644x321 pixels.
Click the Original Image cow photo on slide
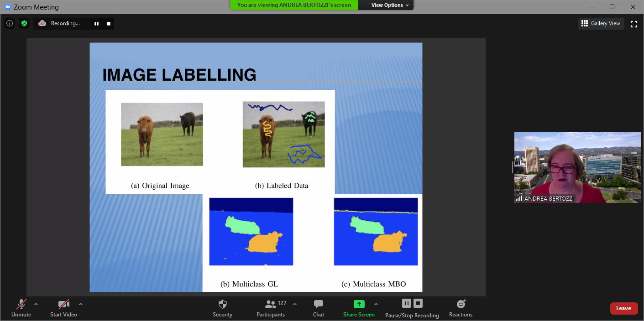162,134
